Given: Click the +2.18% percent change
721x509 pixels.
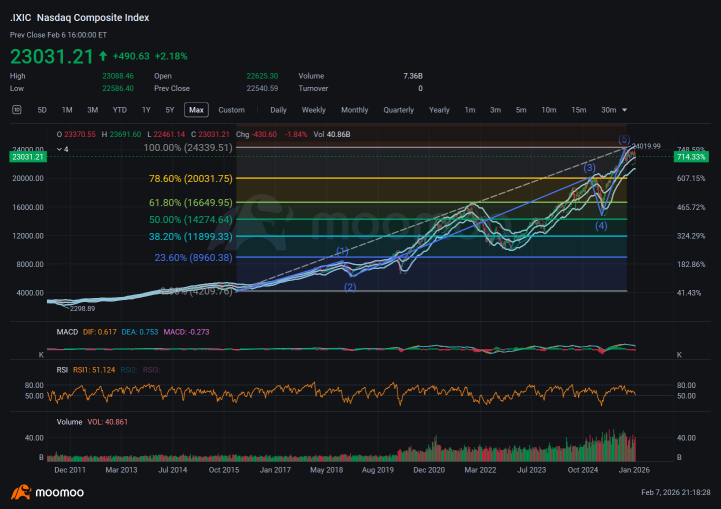Looking at the screenshot, I should pyautogui.click(x=171, y=56).
